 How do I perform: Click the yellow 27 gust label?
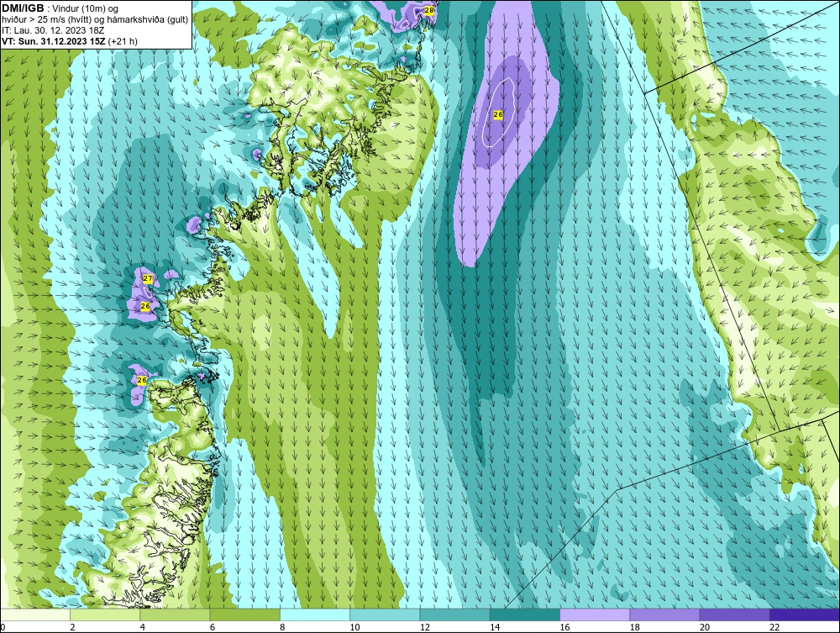[148, 279]
